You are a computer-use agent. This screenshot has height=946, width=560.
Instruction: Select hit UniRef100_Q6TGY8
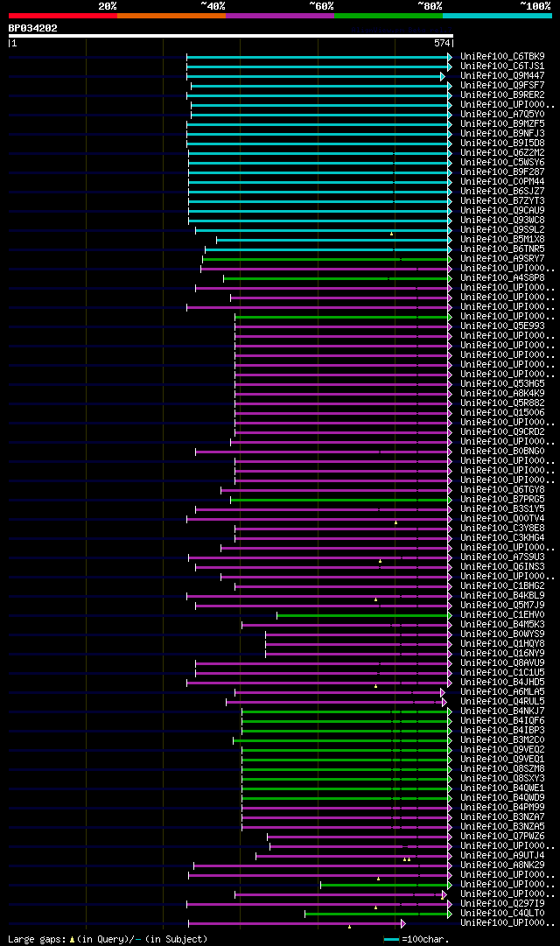(x=502, y=490)
